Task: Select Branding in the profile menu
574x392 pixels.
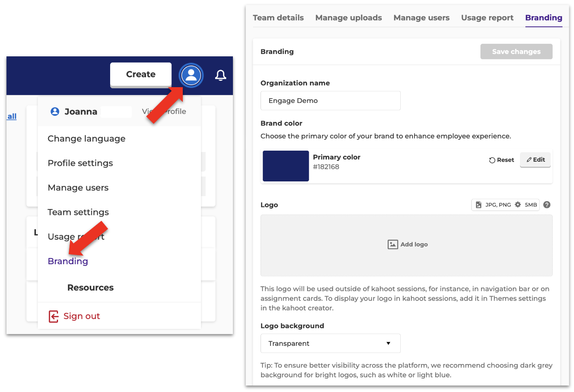Action: tap(68, 261)
